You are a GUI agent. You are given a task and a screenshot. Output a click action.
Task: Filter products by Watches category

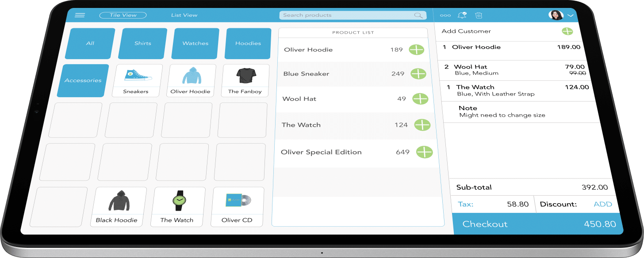(x=195, y=43)
